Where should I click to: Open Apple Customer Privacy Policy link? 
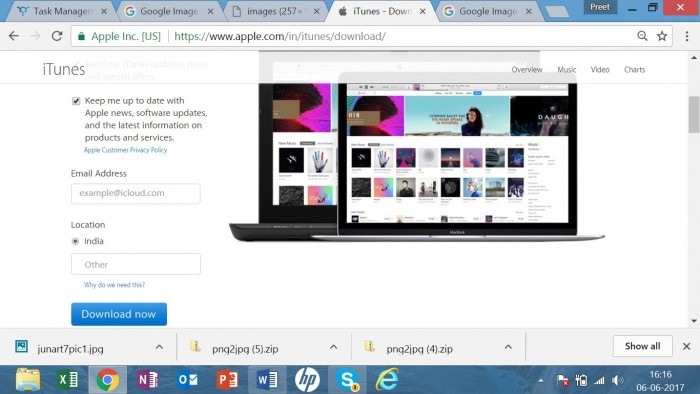coord(125,150)
